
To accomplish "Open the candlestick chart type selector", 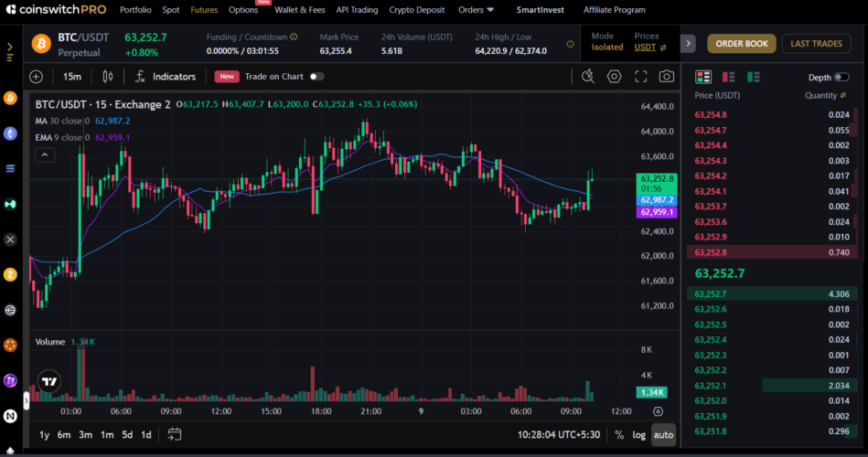I will [108, 77].
